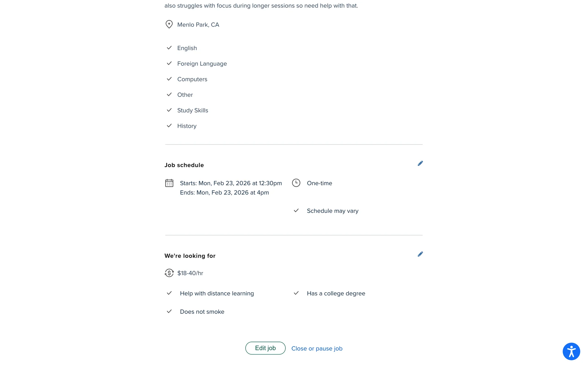This screenshot has width=588, height=368.
Task: Click the Close or pause job link
Action: tap(317, 348)
